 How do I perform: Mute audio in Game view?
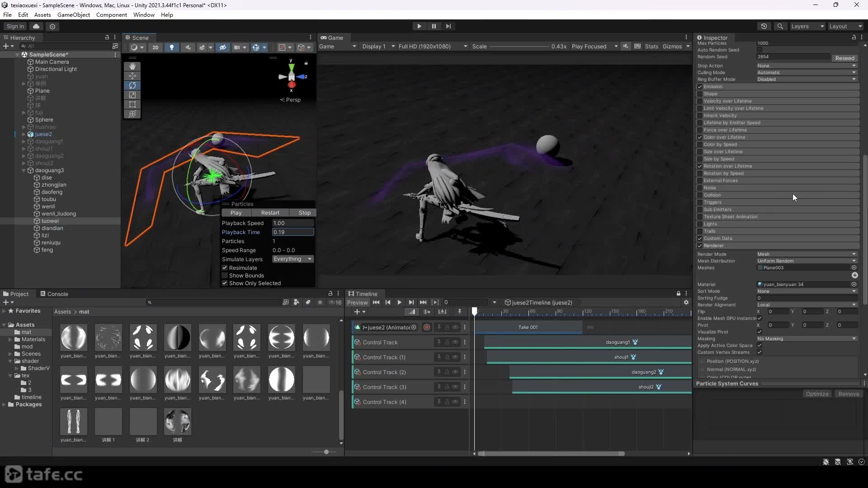point(626,46)
